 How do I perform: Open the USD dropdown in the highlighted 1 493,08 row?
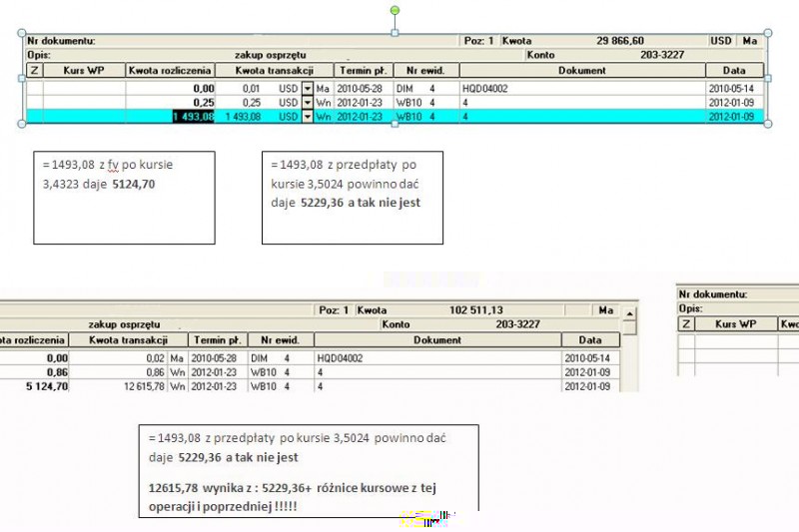[x=308, y=117]
